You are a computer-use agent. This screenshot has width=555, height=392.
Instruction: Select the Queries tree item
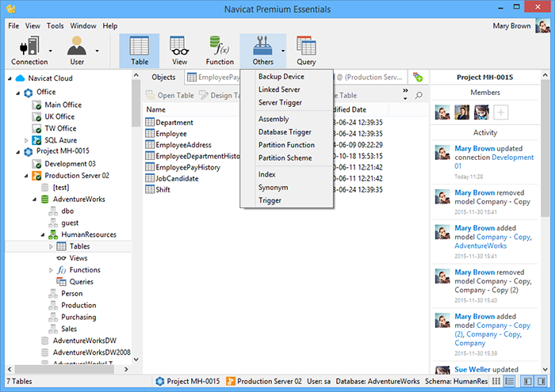pos(81,282)
